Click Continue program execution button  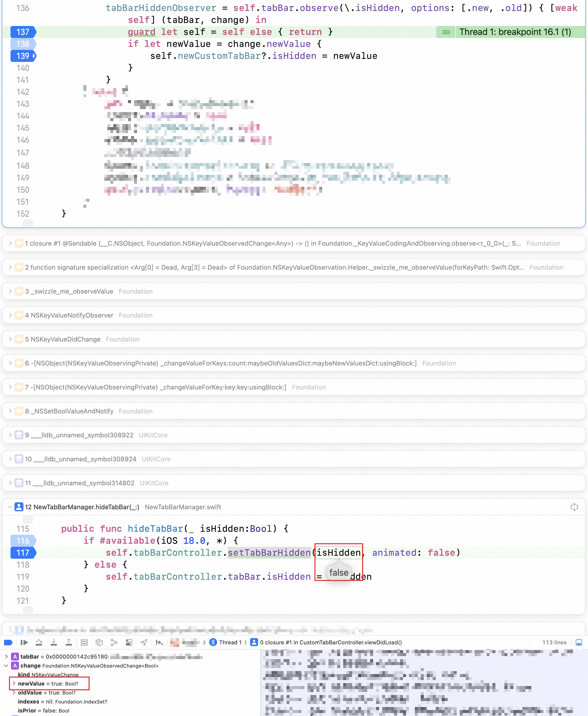point(24,642)
